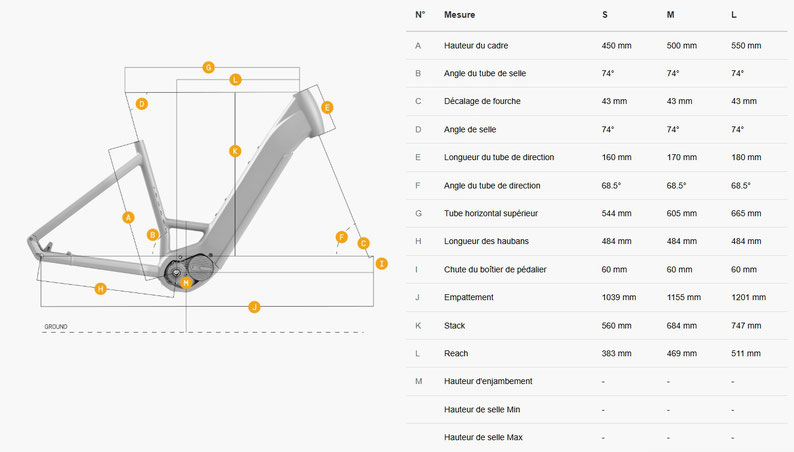794x452 pixels.
Task: Click the Mesure column header
Action: pos(459,15)
